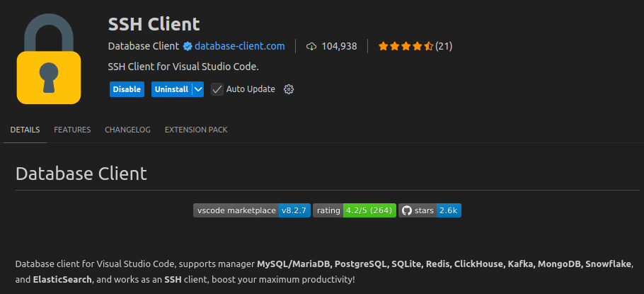Click the stars 2.6k badge

point(430,210)
